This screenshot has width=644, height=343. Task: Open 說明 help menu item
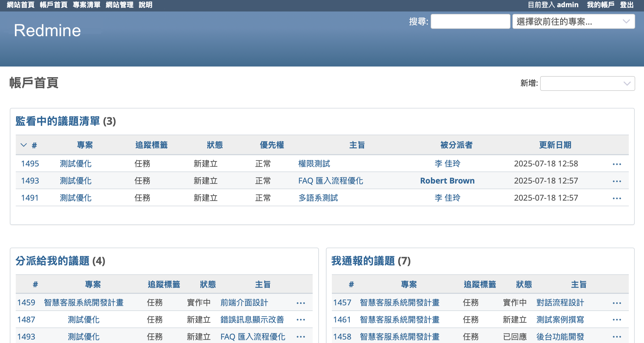pyautogui.click(x=146, y=5)
